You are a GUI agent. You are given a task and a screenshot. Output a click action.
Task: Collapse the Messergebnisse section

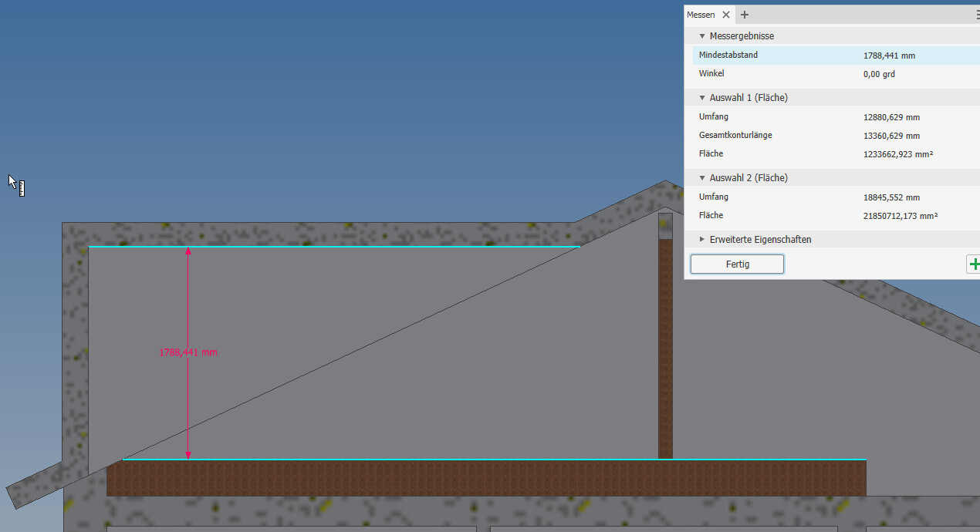click(702, 36)
